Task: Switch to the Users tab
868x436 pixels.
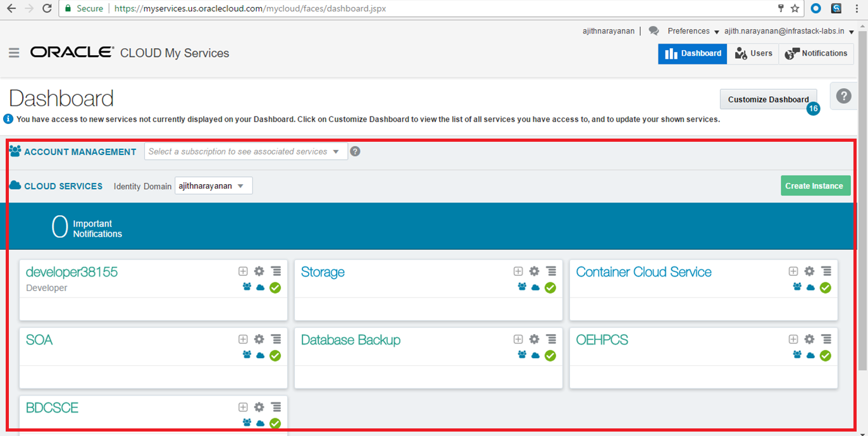Action: click(753, 54)
